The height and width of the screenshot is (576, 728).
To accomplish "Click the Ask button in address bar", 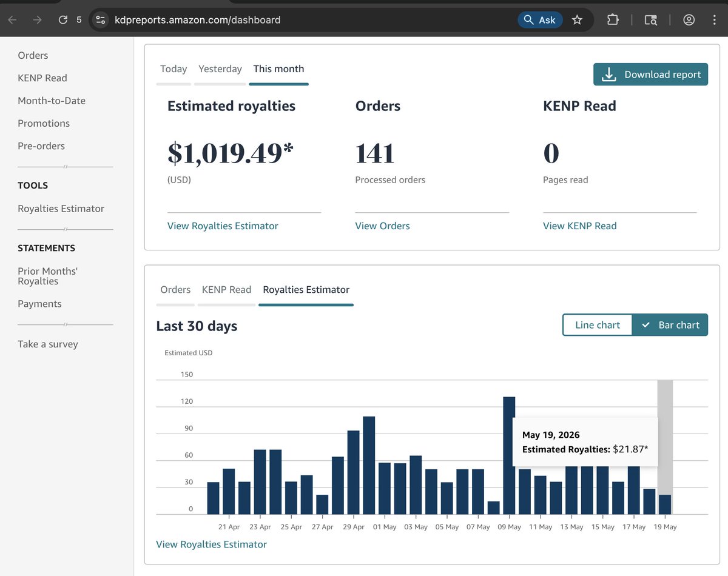I will point(540,20).
